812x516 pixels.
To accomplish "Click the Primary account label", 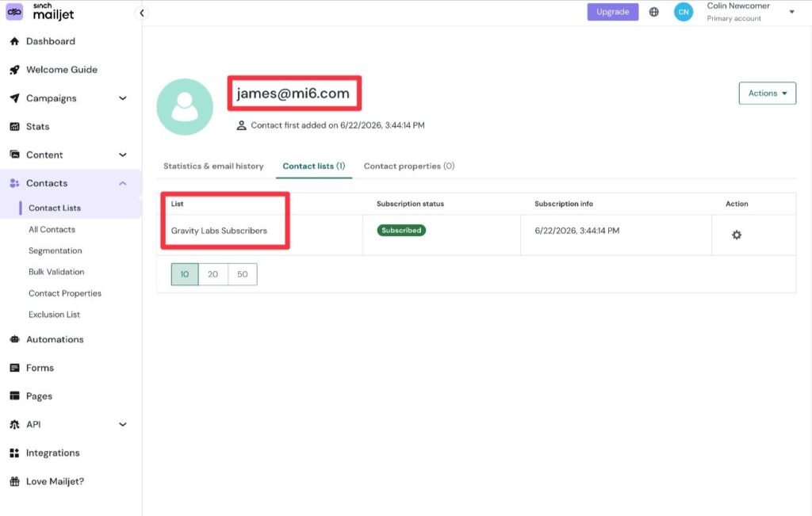I will pyautogui.click(x=733, y=19).
